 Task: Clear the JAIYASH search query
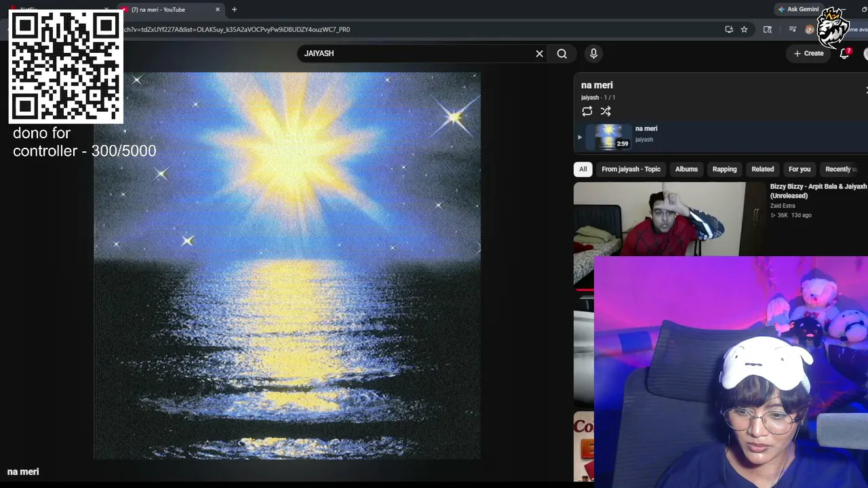coord(540,54)
